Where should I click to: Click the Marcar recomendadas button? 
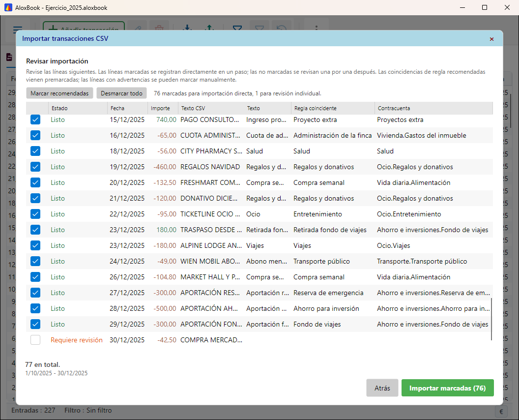click(x=59, y=93)
